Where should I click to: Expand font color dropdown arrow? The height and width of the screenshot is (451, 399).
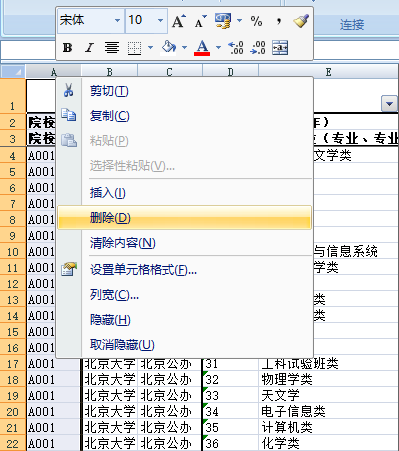coord(218,48)
